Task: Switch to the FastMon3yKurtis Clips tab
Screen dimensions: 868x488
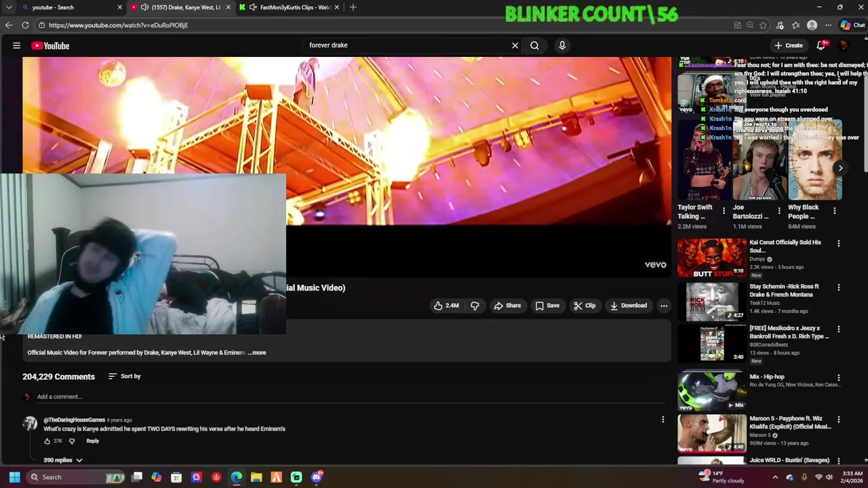Action: [x=290, y=7]
